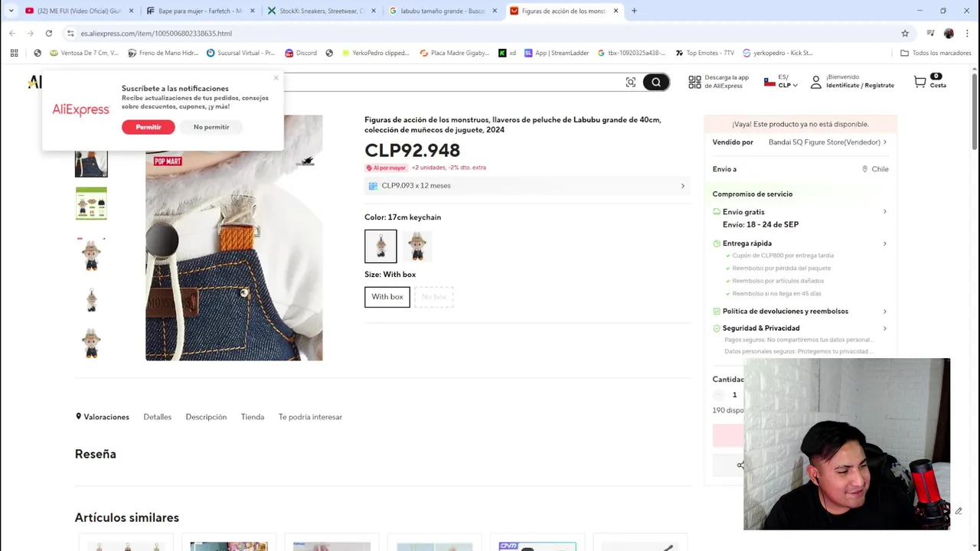Jump to Te podría interesar section

coord(310,417)
